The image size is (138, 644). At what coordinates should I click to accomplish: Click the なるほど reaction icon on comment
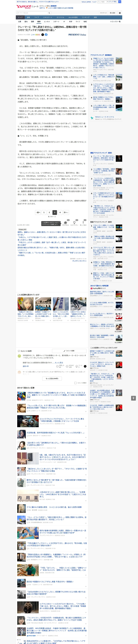pyautogui.click(x=67, y=366)
